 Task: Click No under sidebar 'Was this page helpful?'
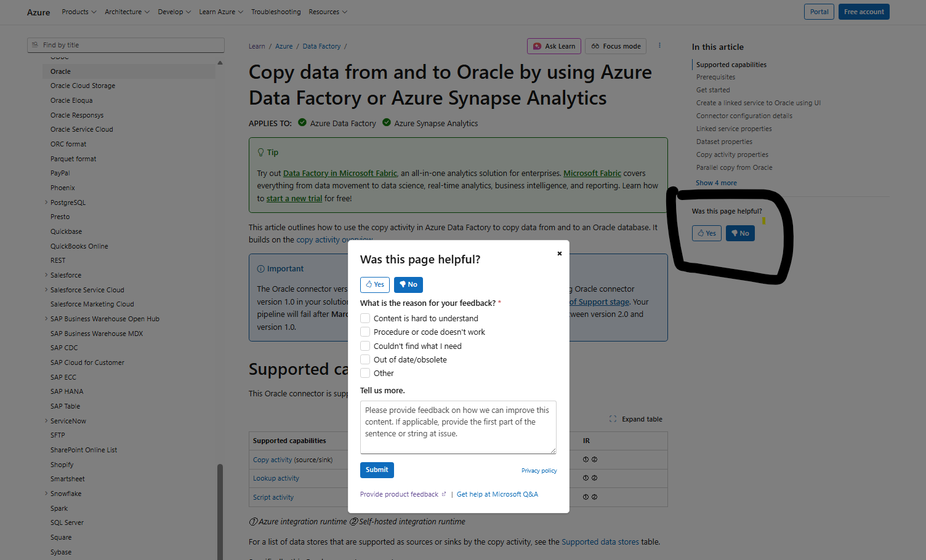pos(740,233)
